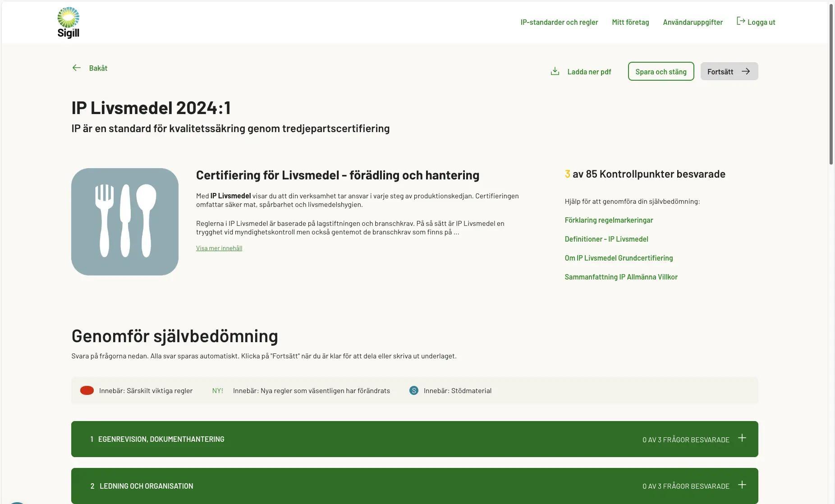Screen dimensions: 835x504
Task: Click the arrow icon inside Fortsätt button
Action: pos(746,71)
